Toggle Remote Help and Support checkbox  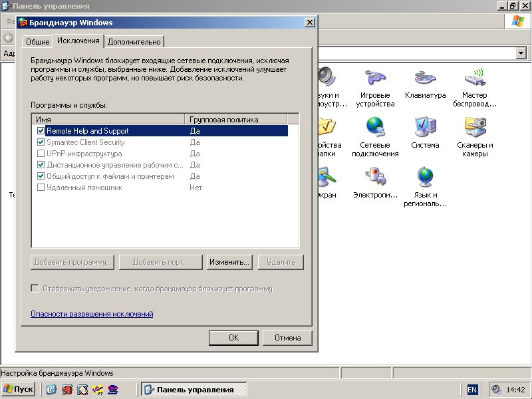(x=41, y=131)
